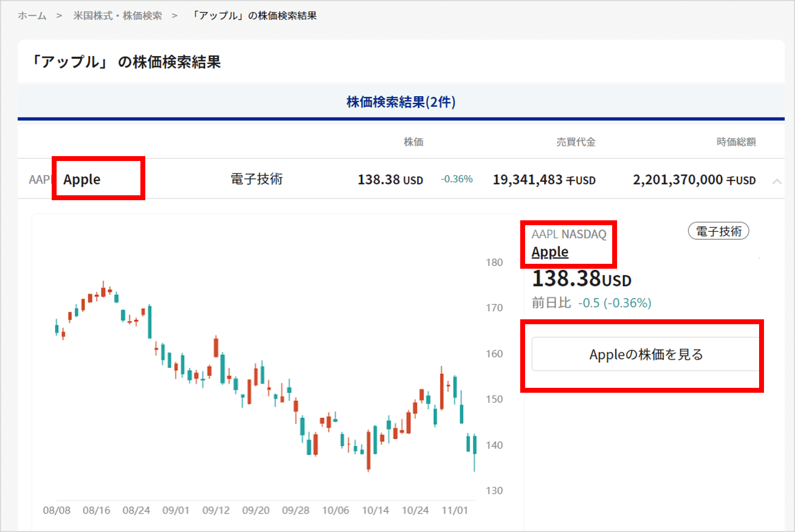Click the 時価総額 column header
This screenshot has height=532, width=795.
tap(736, 142)
